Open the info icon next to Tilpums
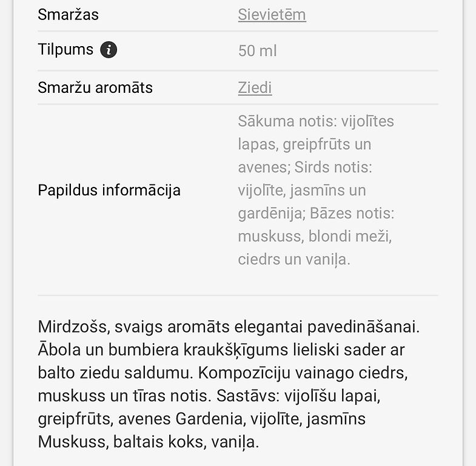Screen dimensions: 476x466 109,50
